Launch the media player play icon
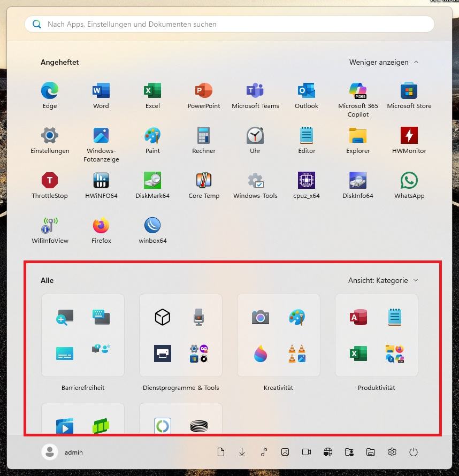The image size is (459, 476). [65, 426]
